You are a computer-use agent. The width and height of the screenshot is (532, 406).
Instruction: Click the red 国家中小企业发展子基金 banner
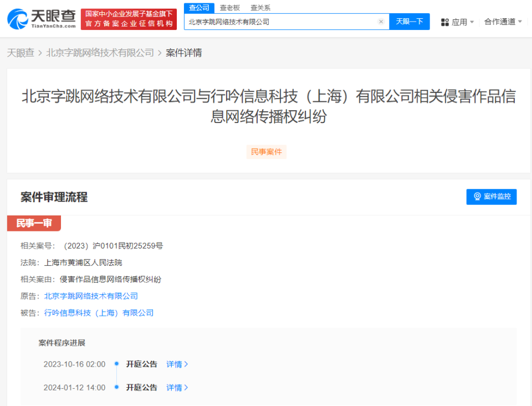click(129, 19)
